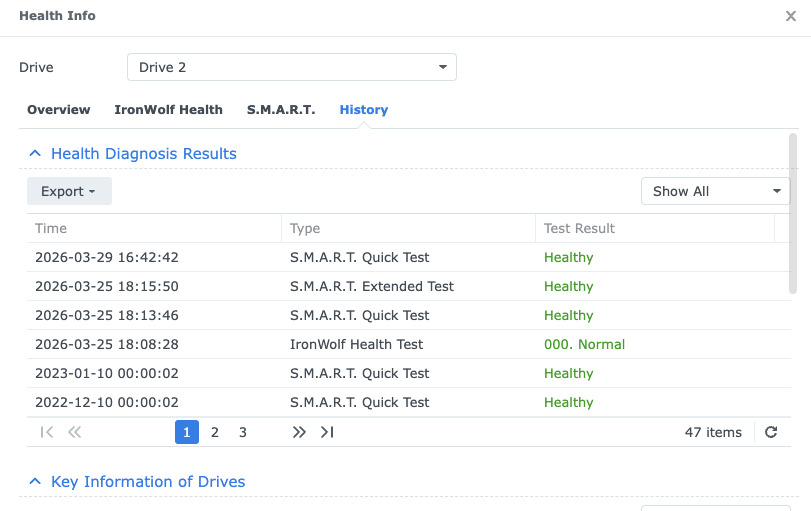Image resolution: width=811 pixels, height=511 pixels.
Task: Open the Show All filter dropdown
Action: pos(715,191)
